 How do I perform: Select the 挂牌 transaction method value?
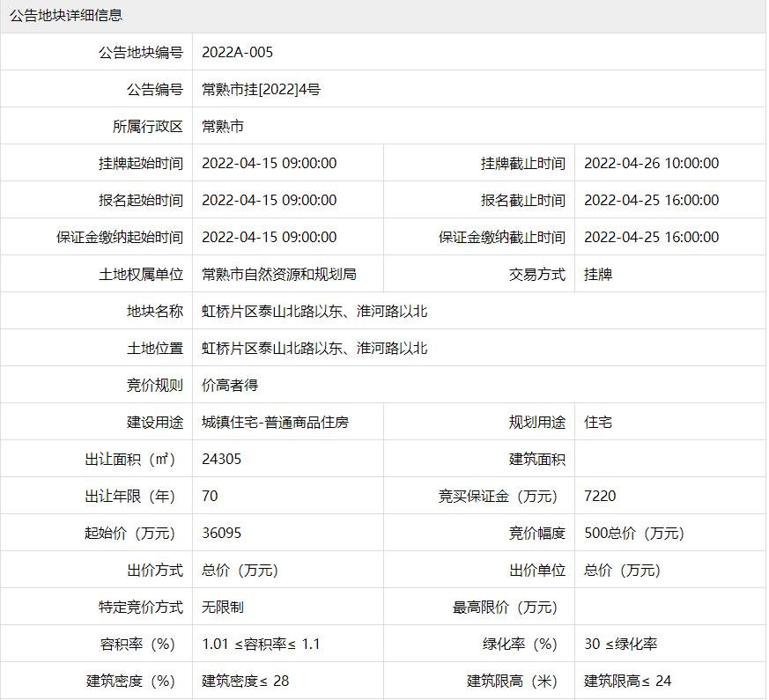pyautogui.click(x=598, y=275)
